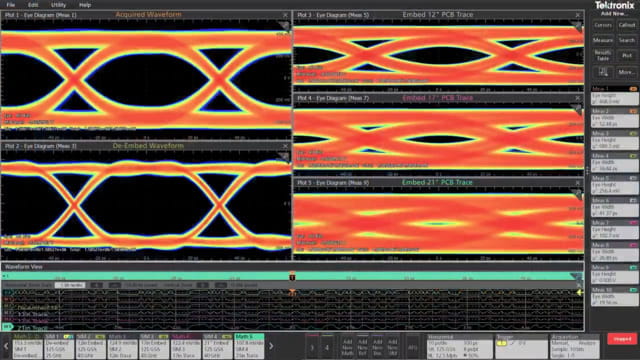Close Plot 1 eye diagram
Screen dimensions: 640x360
coord(285,15)
